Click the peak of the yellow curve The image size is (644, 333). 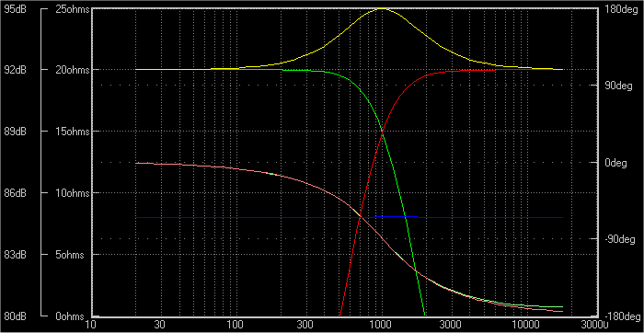point(382,8)
